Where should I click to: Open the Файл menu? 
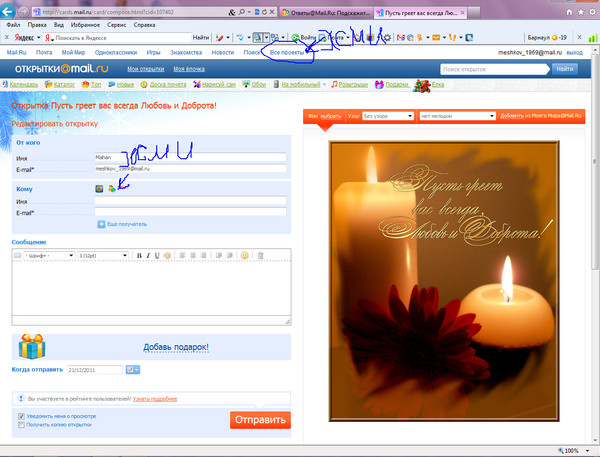click(x=13, y=25)
